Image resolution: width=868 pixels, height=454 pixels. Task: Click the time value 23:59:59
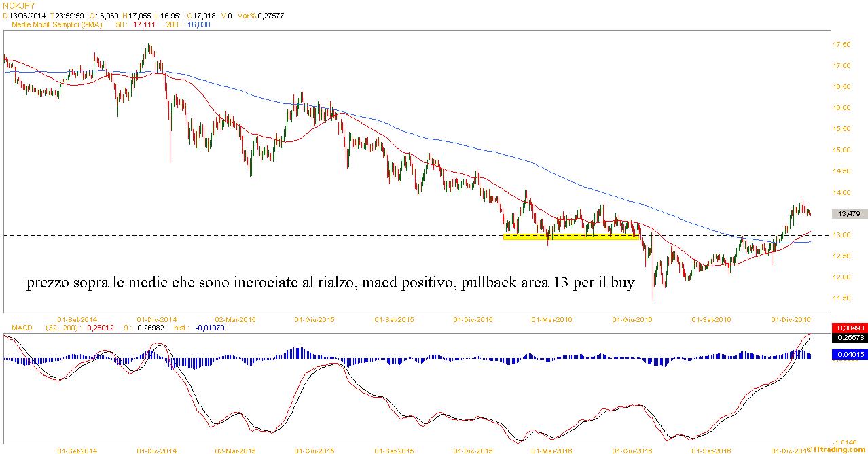point(69,14)
